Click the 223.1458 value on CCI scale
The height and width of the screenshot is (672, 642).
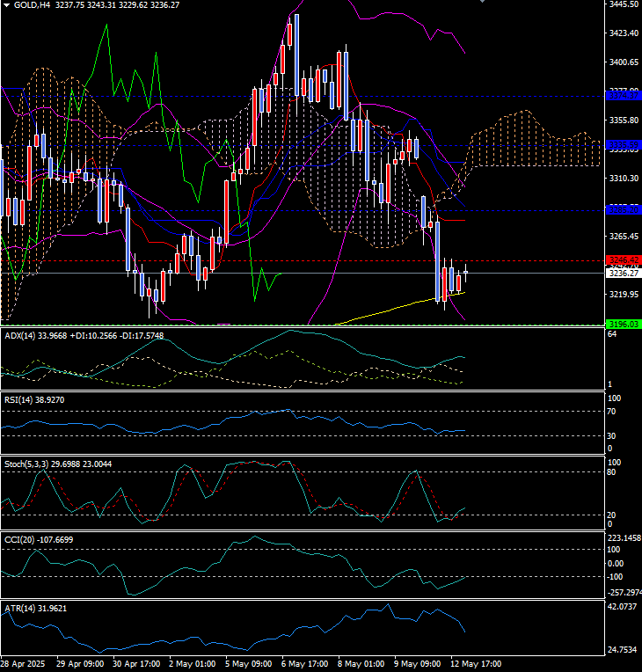(x=624, y=538)
